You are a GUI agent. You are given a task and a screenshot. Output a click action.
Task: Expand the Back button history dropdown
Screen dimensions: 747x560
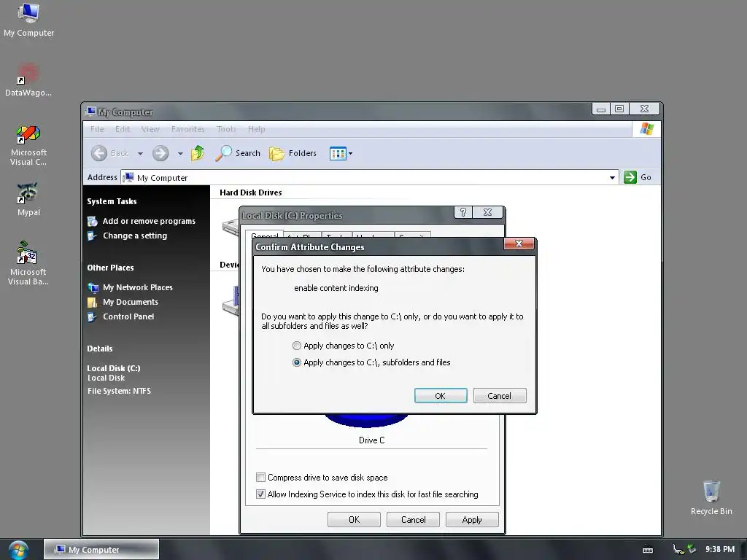point(140,153)
